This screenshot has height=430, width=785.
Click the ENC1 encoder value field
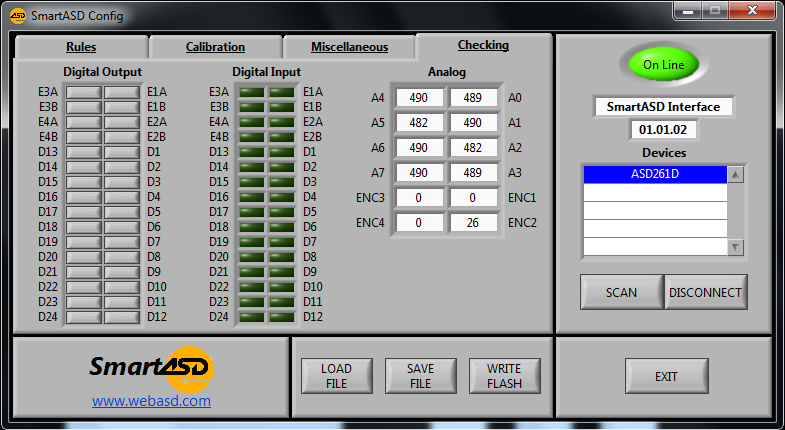click(473, 198)
